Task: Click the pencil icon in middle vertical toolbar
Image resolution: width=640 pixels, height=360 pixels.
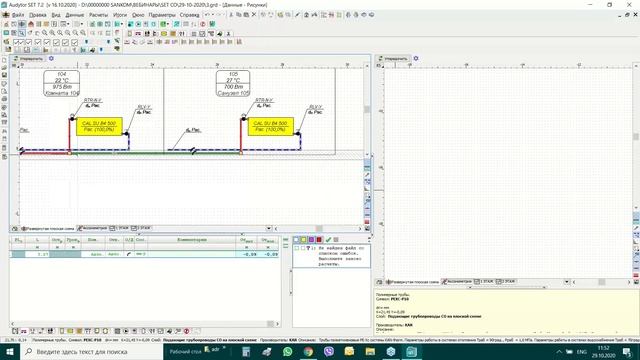Action: 367,175
